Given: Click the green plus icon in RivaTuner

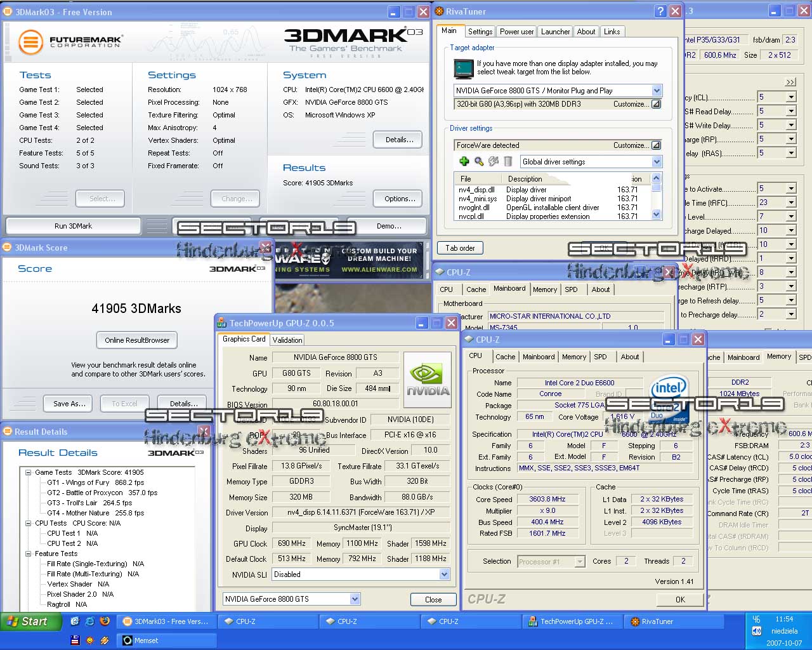Looking at the screenshot, I should coord(464,161).
